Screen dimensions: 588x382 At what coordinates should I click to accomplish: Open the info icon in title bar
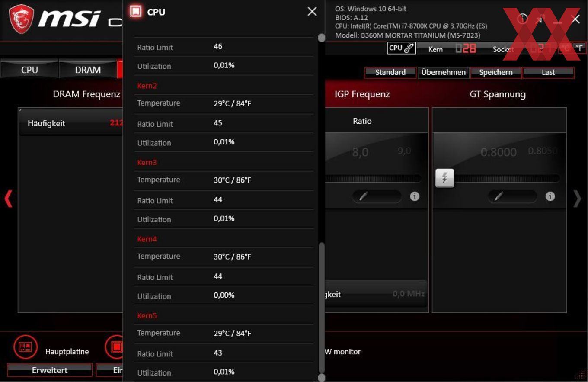pos(522,19)
